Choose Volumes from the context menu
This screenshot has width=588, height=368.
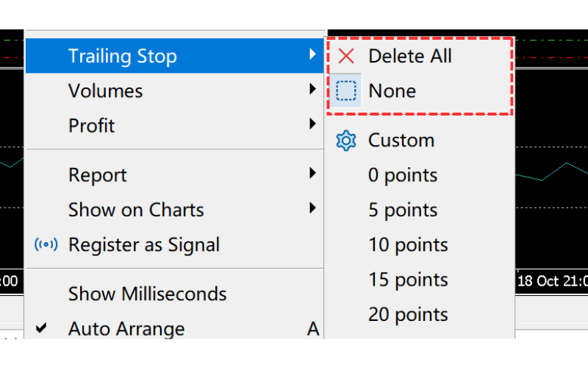(x=105, y=91)
